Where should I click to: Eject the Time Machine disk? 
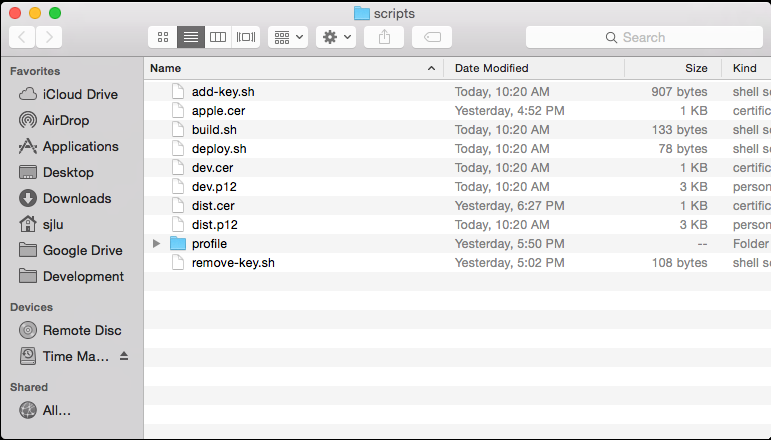(x=124, y=356)
